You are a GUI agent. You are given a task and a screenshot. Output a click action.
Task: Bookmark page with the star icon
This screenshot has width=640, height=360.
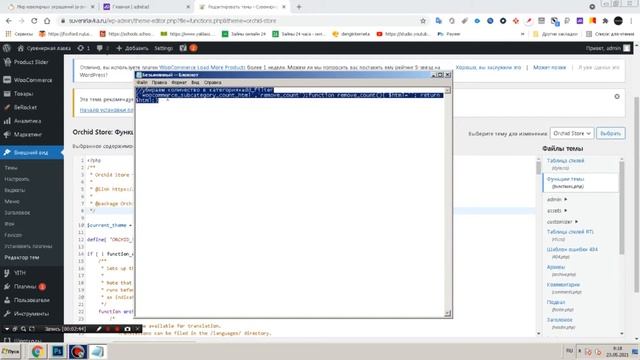point(423,21)
